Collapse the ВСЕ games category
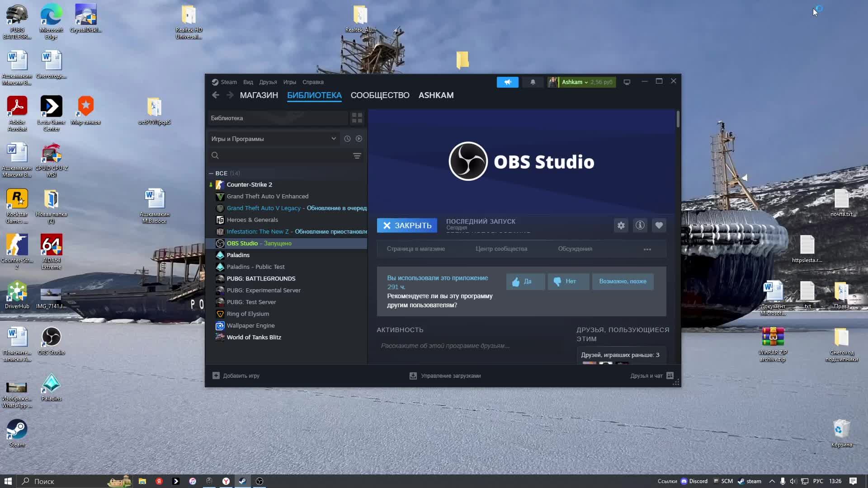The height and width of the screenshot is (488, 868). coord(211,174)
